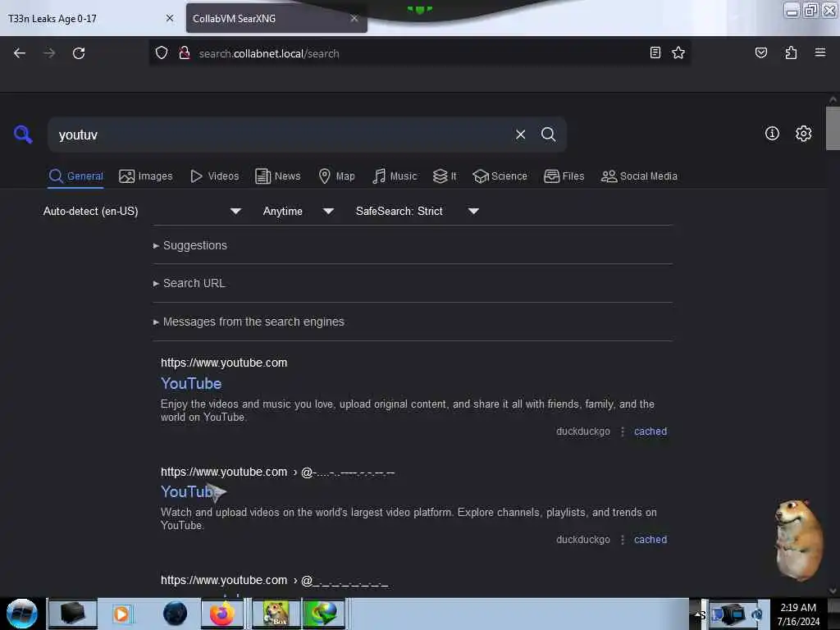Open the first YouTube result title
Screen dimensions: 840x630
191,384
